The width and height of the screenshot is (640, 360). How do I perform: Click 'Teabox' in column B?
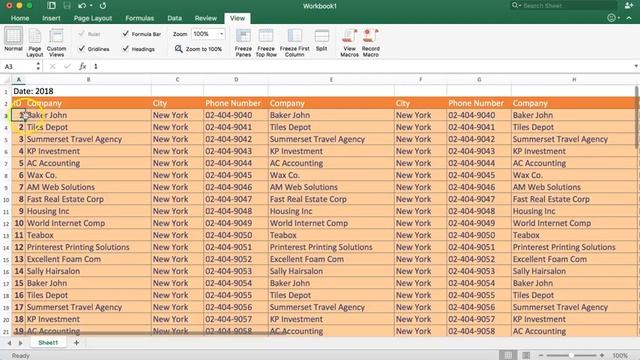tap(40, 235)
